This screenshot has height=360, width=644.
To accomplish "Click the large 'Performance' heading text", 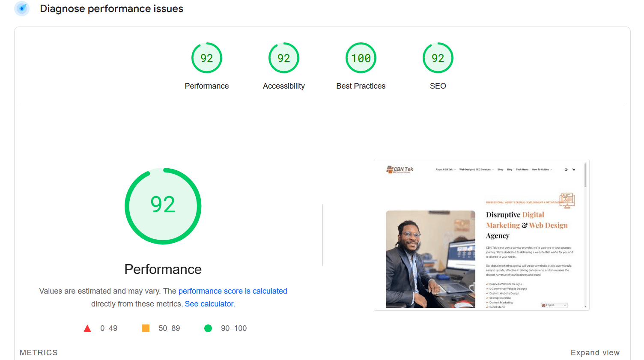I will 163,269.
